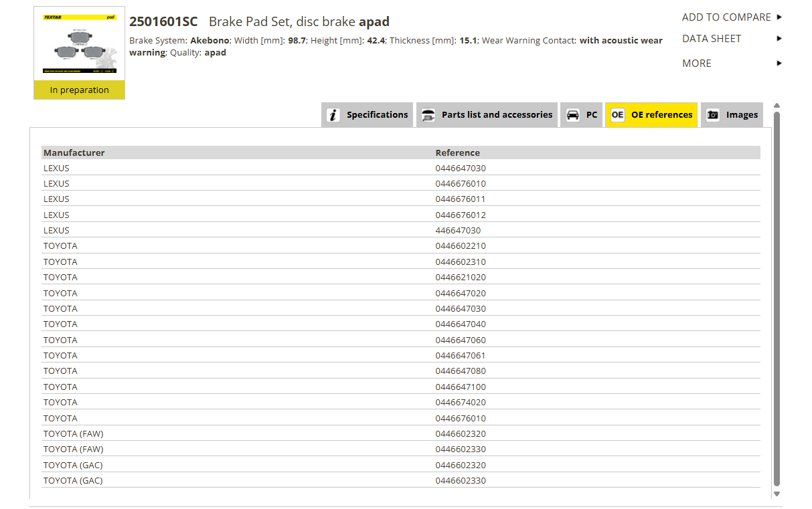812x509 pixels.
Task: Click the Reference column header
Action: tap(458, 152)
